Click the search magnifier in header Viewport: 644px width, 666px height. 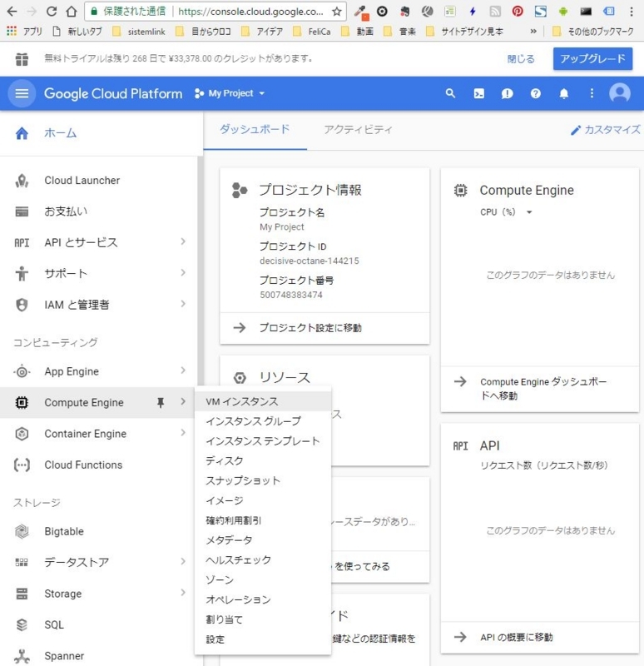[450, 93]
